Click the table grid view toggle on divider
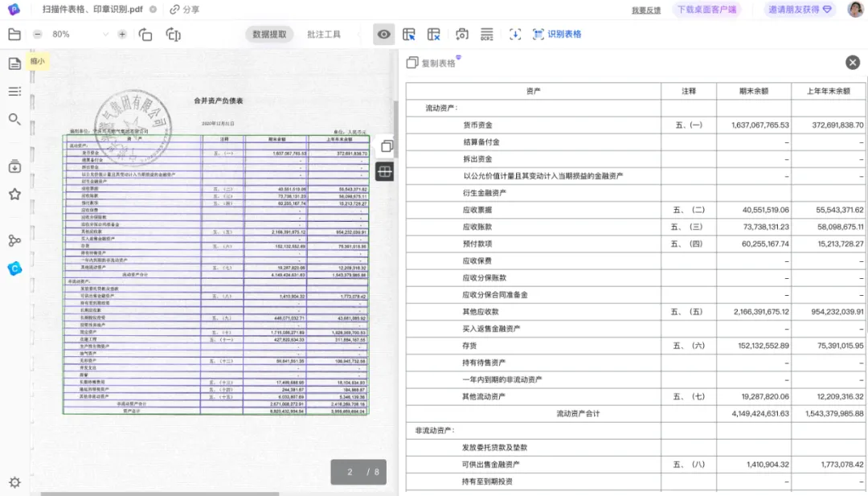 tap(385, 171)
